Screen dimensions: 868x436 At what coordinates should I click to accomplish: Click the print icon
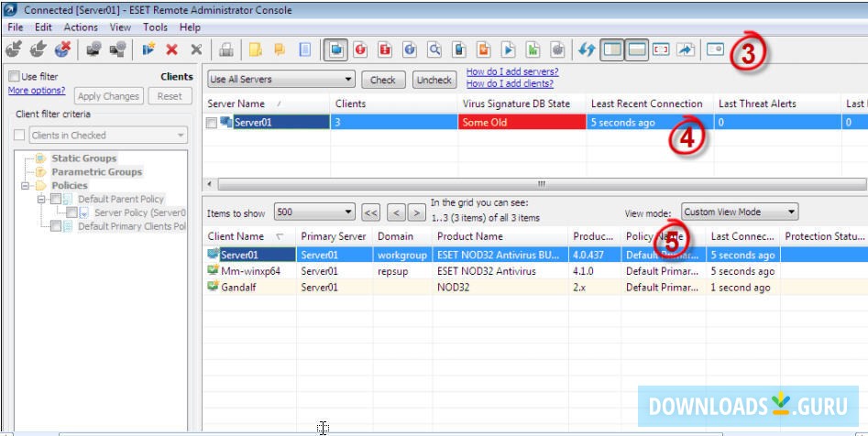[225, 49]
